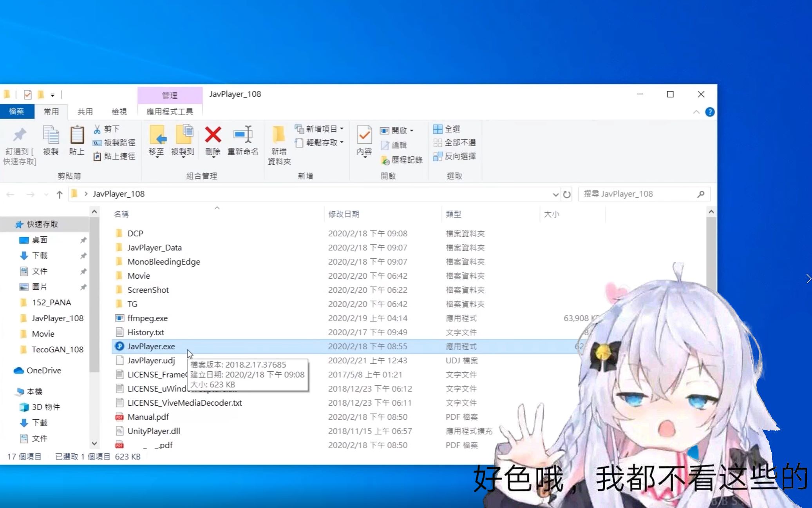Click the Paste (貼上) clipboard icon

coord(77,135)
